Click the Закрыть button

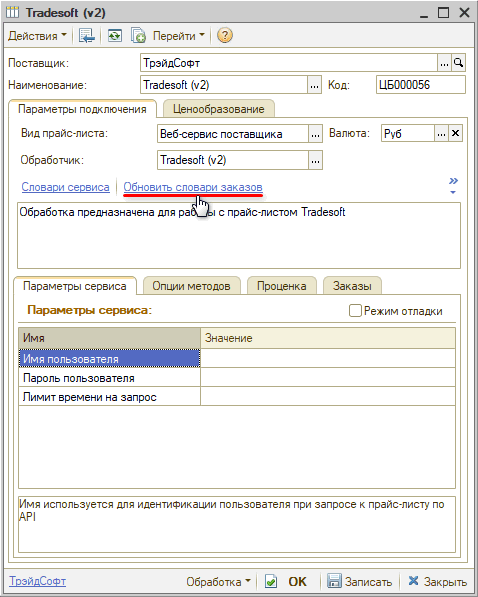(438, 582)
